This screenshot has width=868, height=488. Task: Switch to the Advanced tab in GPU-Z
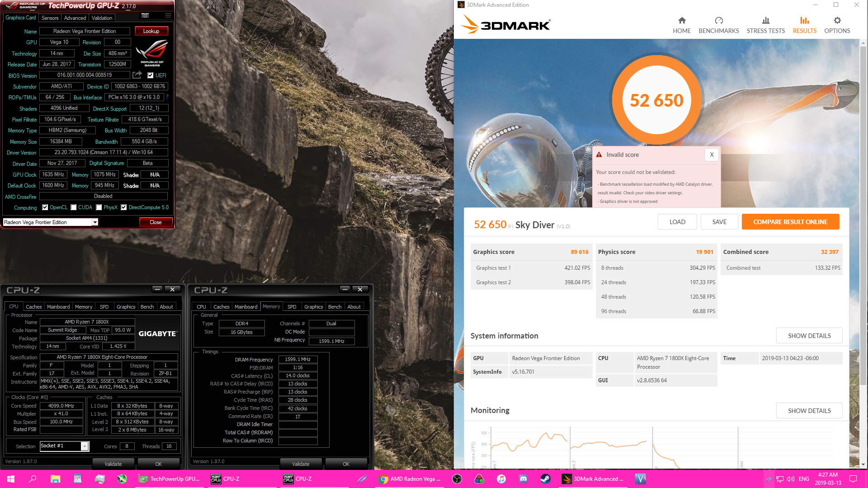[75, 18]
